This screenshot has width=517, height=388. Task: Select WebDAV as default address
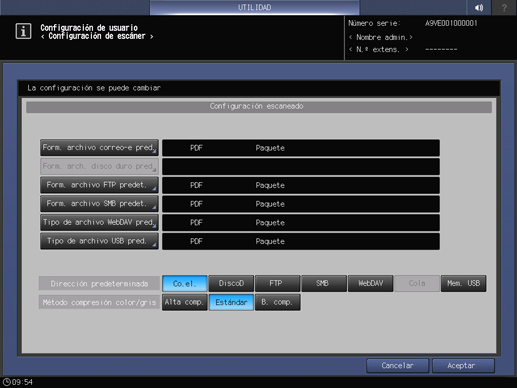point(371,283)
